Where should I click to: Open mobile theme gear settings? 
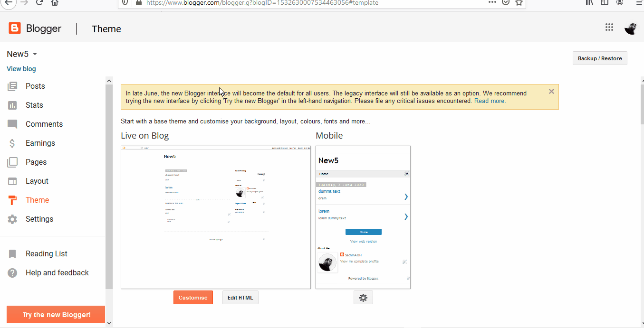click(x=363, y=298)
